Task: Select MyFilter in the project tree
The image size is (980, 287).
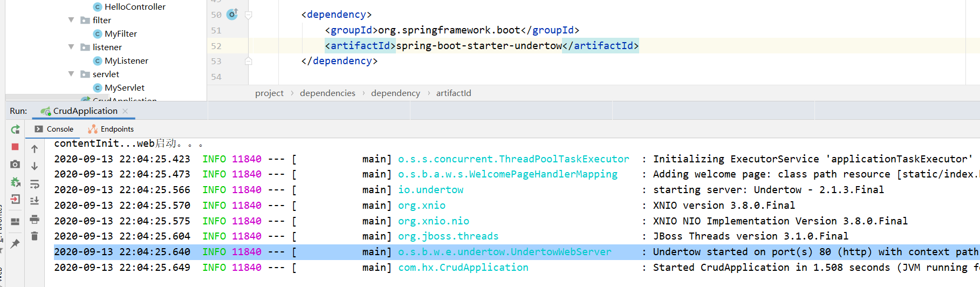Action: pyautogui.click(x=121, y=34)
